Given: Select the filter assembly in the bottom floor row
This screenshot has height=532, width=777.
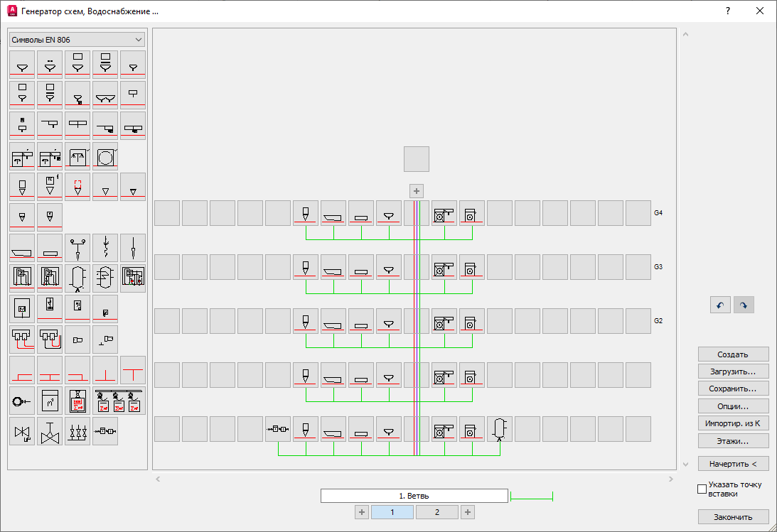Looking at the screenshot, I should [277, 429].
